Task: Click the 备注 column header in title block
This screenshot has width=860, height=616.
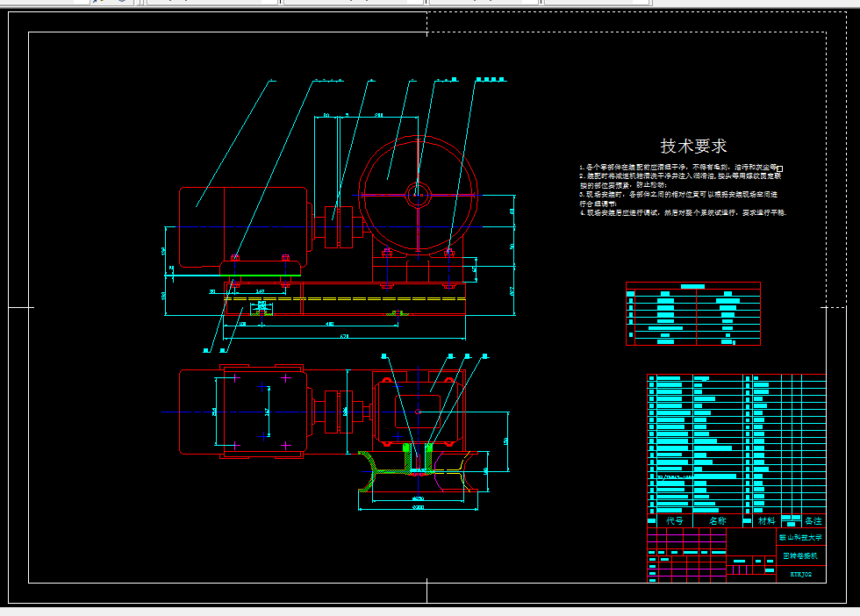Action: click(x=813, y=520)
